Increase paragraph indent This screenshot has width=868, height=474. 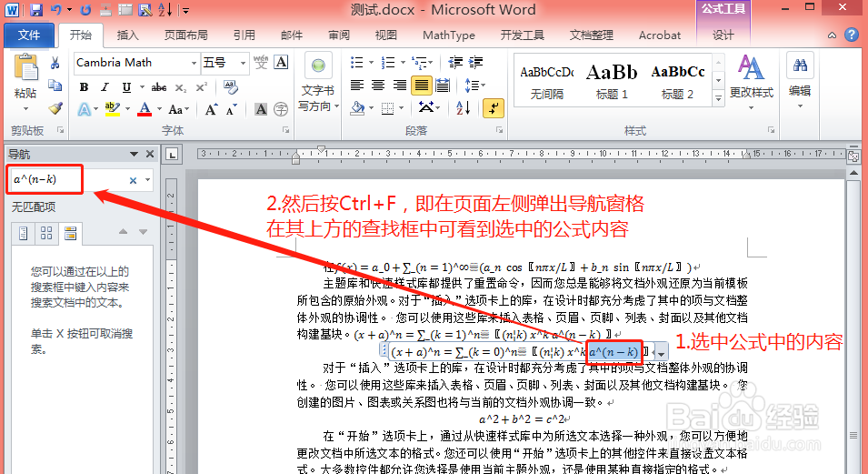point(475,62)
